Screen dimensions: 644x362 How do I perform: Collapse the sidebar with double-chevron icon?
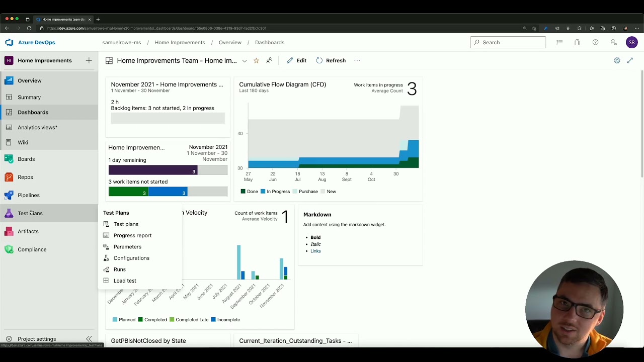tap(89, 339)
